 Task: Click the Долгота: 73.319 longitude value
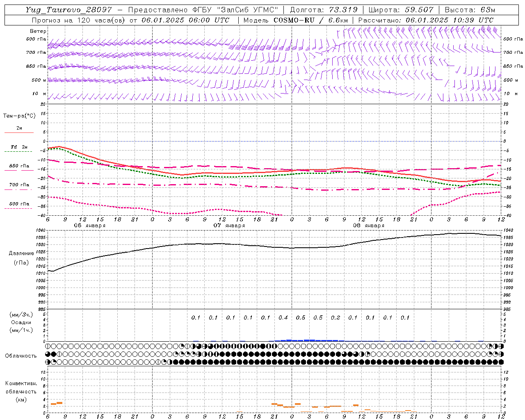324,10
